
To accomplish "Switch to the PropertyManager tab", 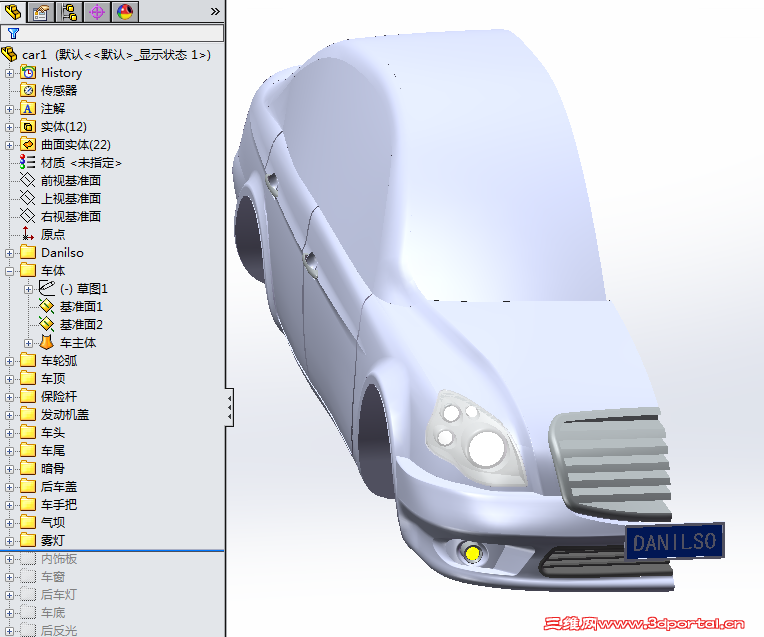I will point(41,12).
